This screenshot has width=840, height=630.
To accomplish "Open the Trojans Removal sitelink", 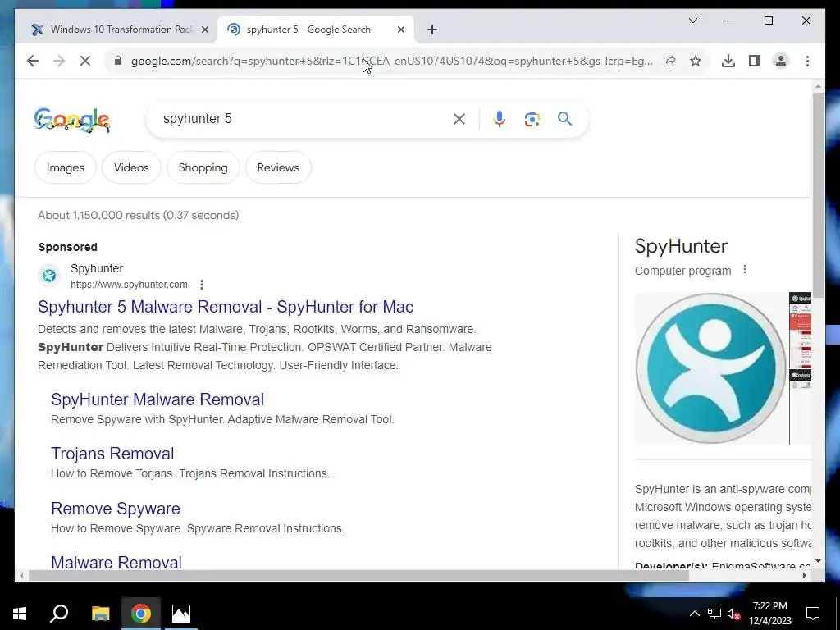I will [x=112, y=454].
